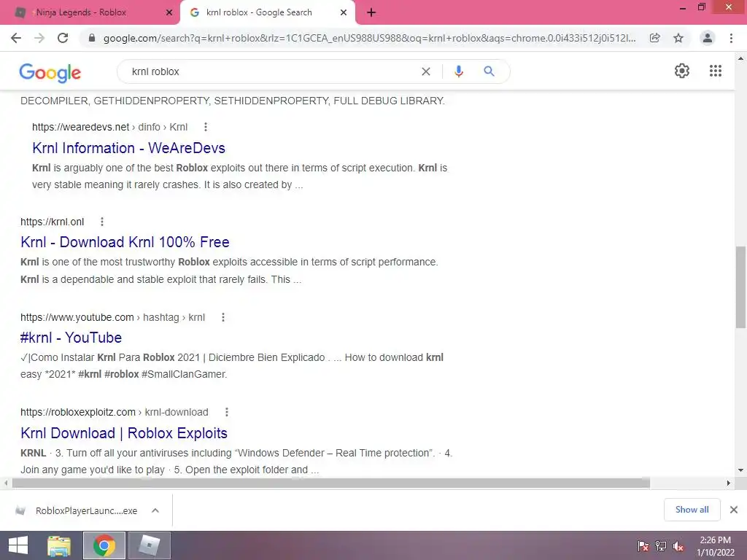Open Chrome three-dot menu
The width and height of the screenshot is (747, 560).
pyautogui.click(x=731, y=38)
